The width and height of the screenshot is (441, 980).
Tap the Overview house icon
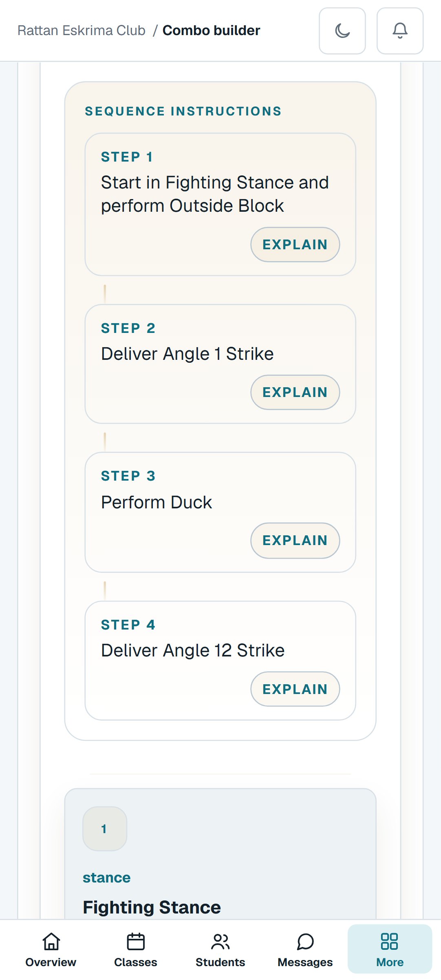click(x=51, y=942)
